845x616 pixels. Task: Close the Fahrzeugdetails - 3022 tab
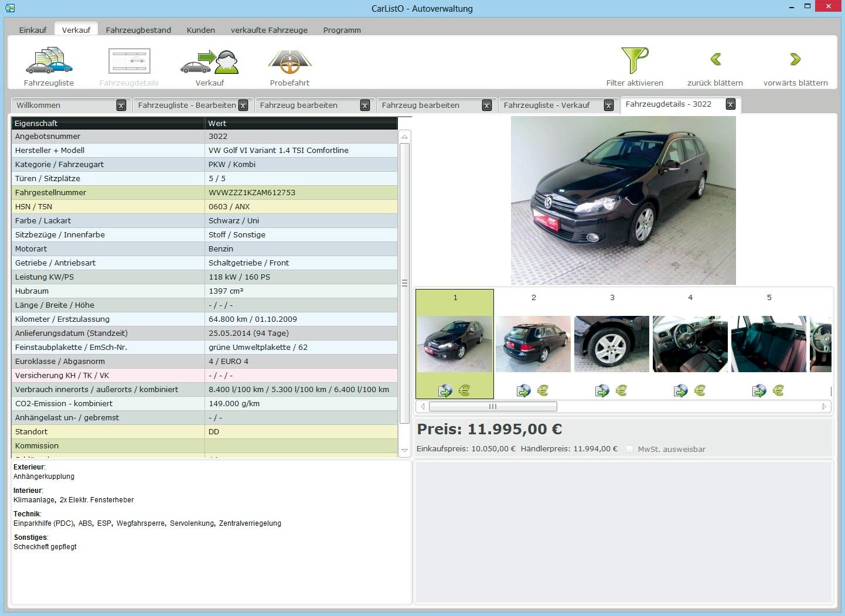(730, 104)
